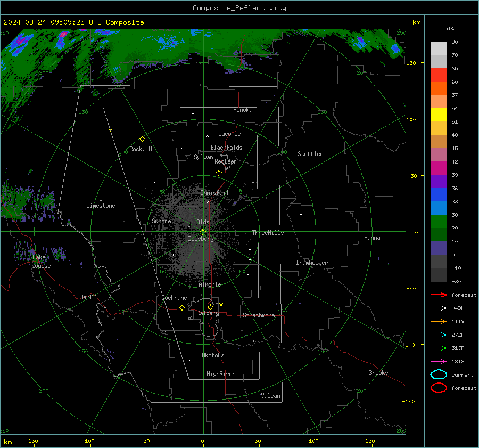
Task: Click the Okotoks town label
Action: 213,355
